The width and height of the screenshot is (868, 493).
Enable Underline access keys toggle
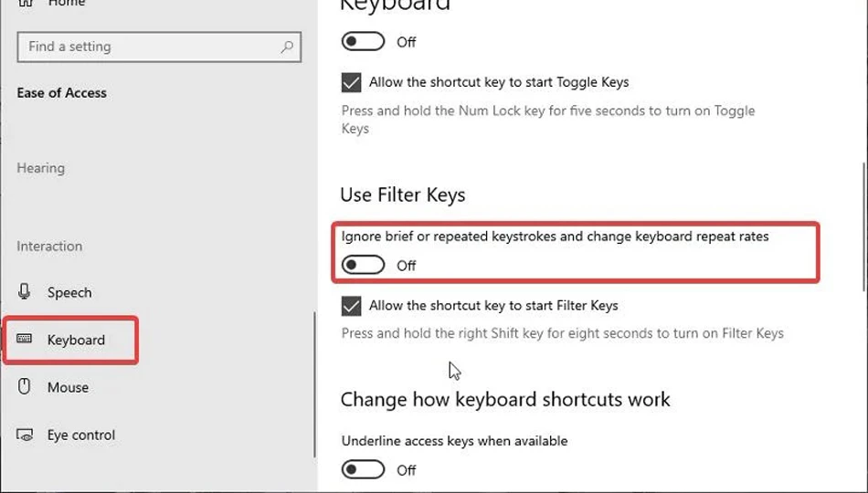click(x=363, y=470)
